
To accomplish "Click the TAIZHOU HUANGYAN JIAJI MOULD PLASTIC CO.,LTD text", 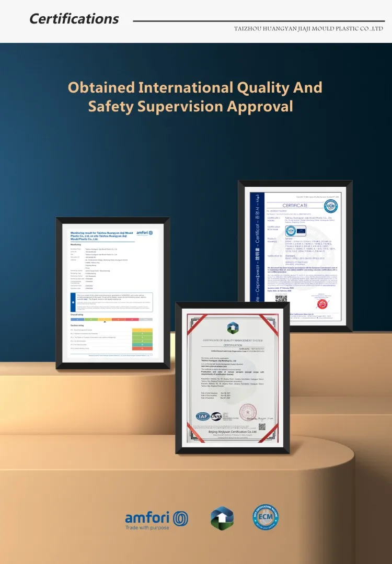I will tap(309, 28).
